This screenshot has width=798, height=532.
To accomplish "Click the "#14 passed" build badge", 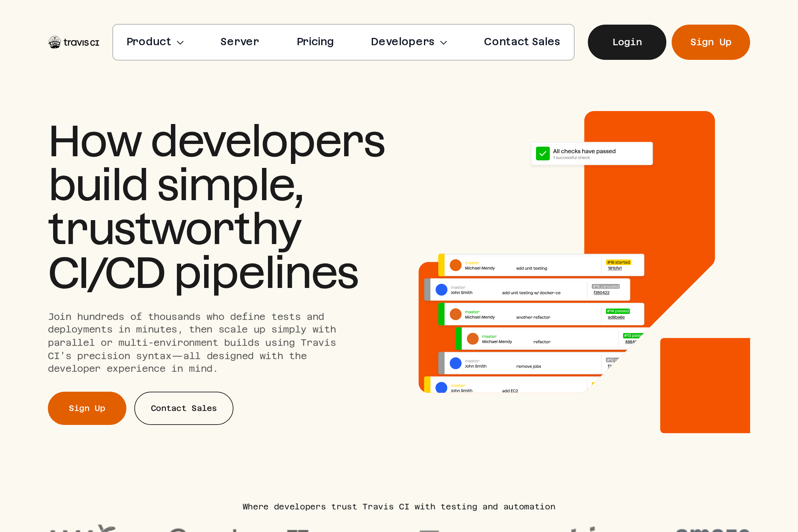I will click(618, 311).
